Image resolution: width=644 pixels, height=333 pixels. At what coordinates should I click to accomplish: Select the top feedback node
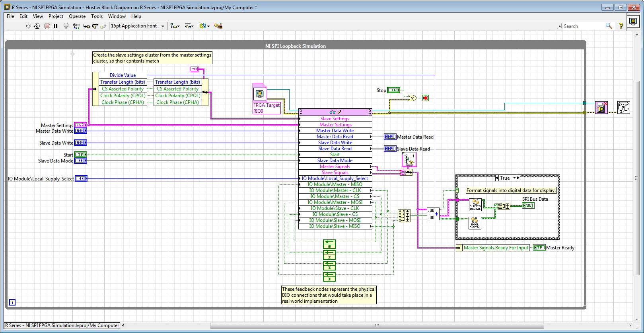(x=329, y=244)
